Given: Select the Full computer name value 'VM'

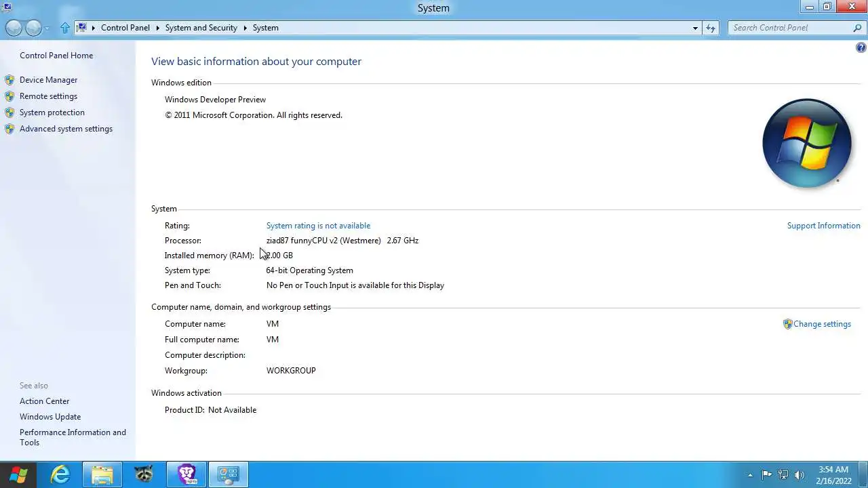Looking at the screenshot, I should point(273,340).
